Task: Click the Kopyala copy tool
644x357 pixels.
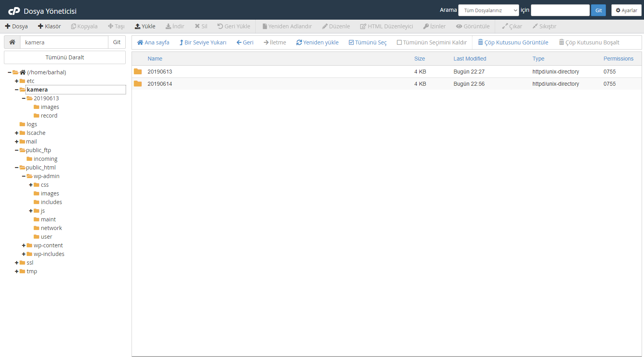Action: 84,26
